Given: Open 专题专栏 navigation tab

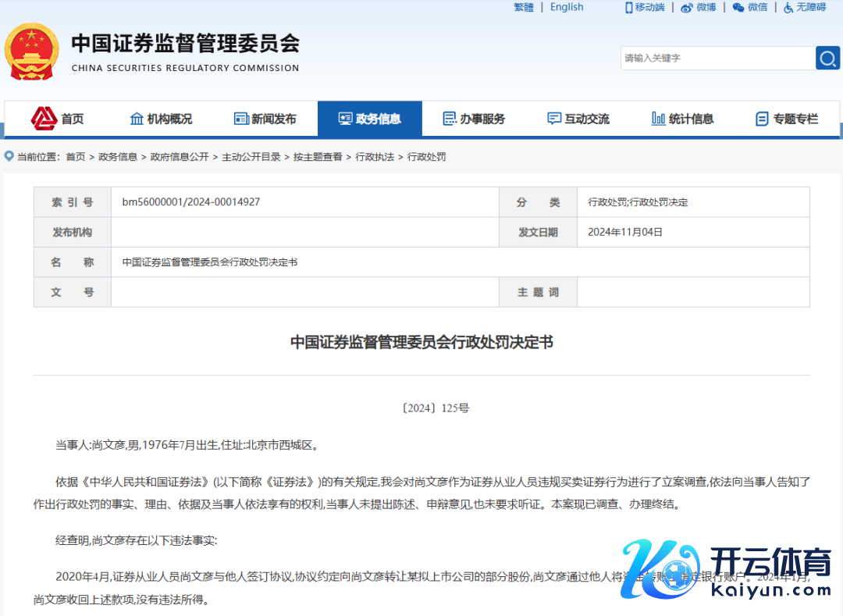Looking at the screenshot, I should (x=787, y=119).
